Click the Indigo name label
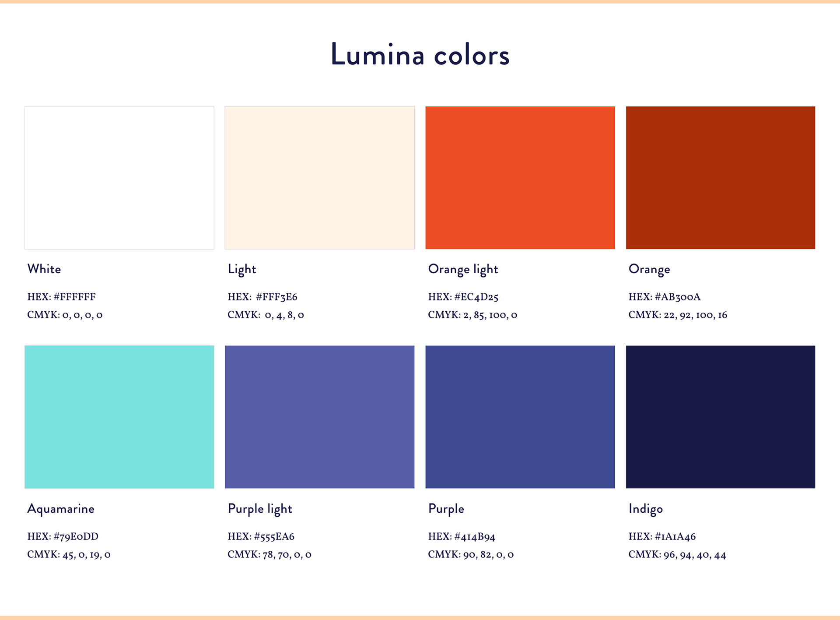Viewport: 840px width, 620px height. (x=646, y=509)
